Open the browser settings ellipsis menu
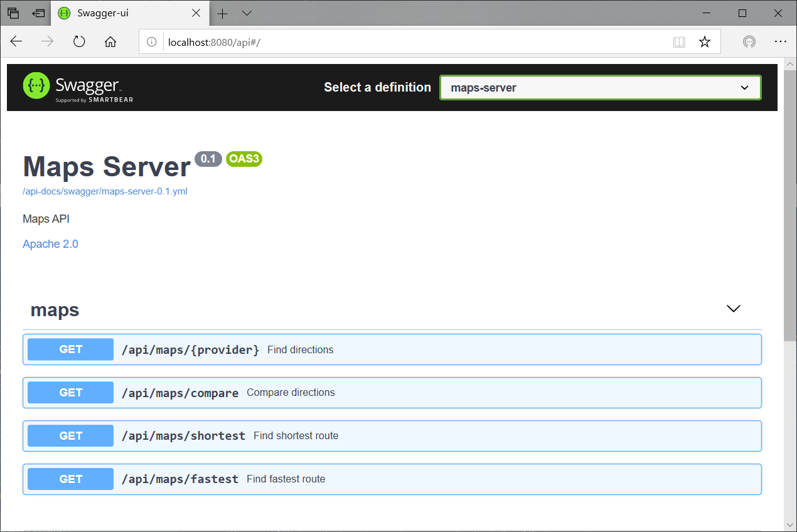 [781, 41]
